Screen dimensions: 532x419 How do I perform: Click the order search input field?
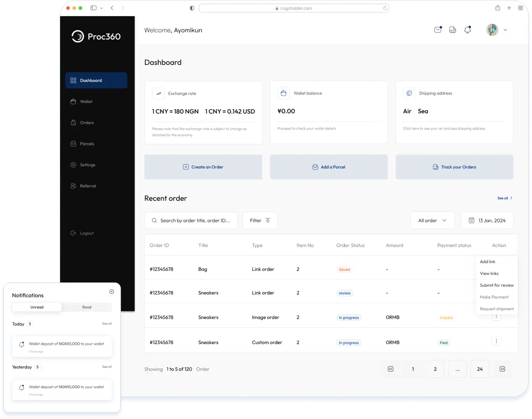[x=191, y=220]
